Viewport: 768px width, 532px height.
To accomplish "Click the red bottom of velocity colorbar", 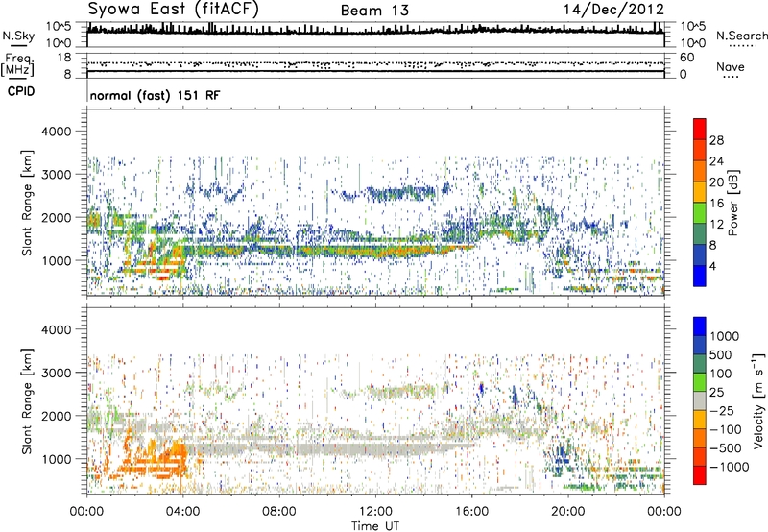I will point(700,475).
